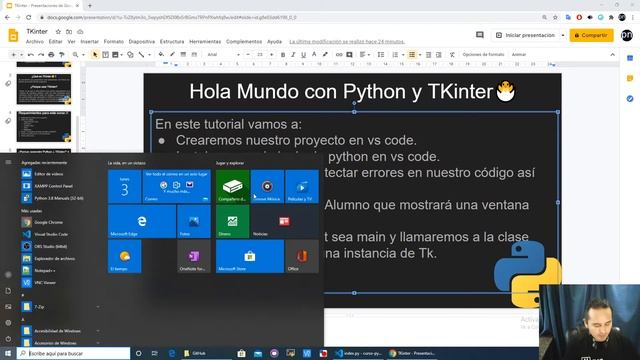Open the Microsoft Store tile
Viewport: 640px width, 360px height.
pyautogui.click(x=250, y=256)
